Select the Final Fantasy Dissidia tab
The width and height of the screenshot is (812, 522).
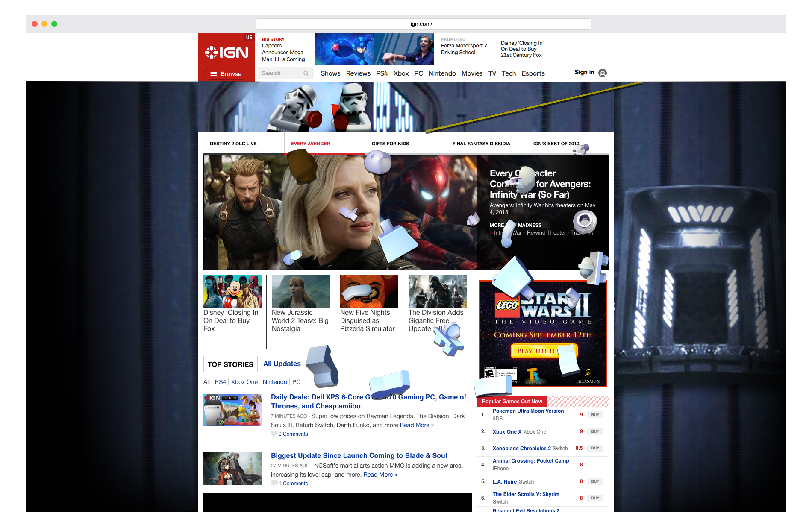(481, 144)
